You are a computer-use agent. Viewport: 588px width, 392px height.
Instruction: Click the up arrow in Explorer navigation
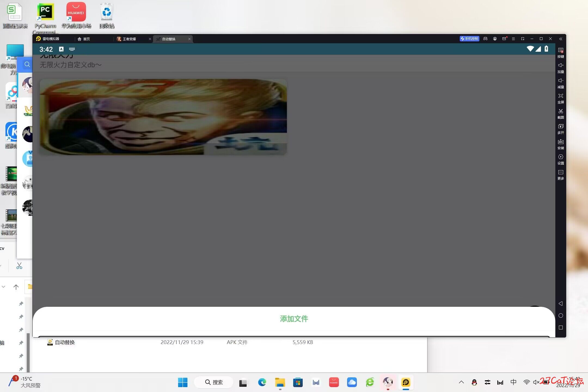pos(16,287)
